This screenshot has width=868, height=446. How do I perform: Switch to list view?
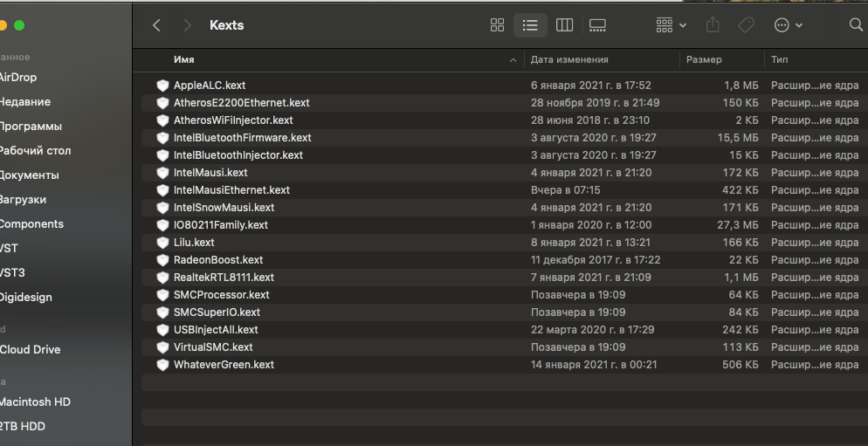[530, 25]
